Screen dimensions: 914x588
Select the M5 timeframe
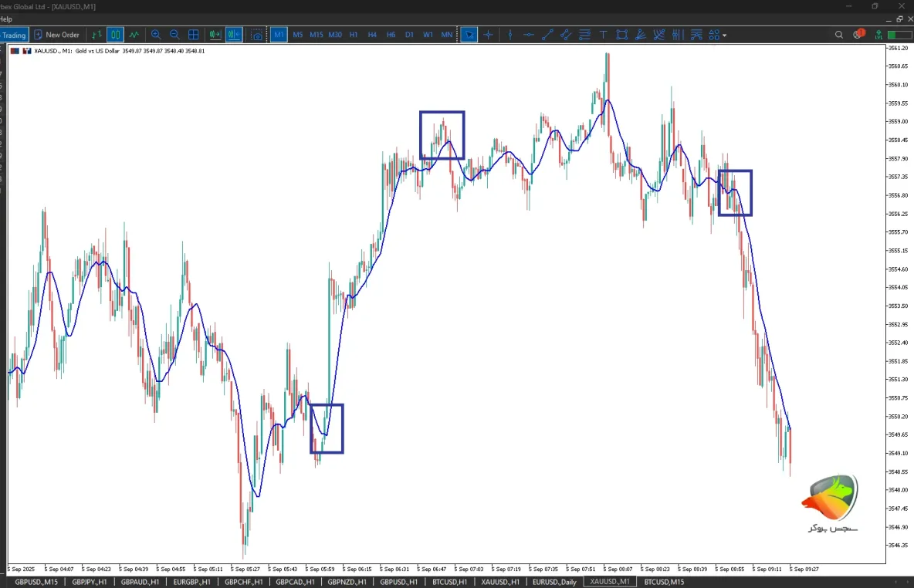pyautogui.click(x=298, y=35)
